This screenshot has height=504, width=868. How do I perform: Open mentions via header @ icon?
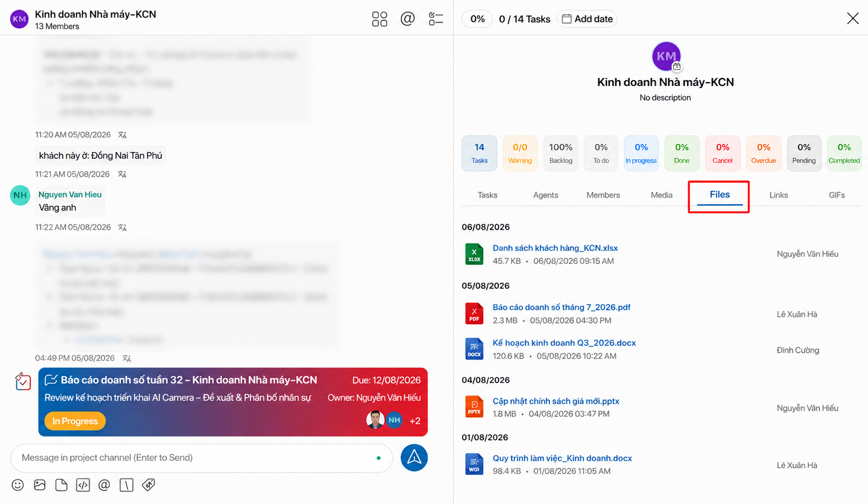408,19
